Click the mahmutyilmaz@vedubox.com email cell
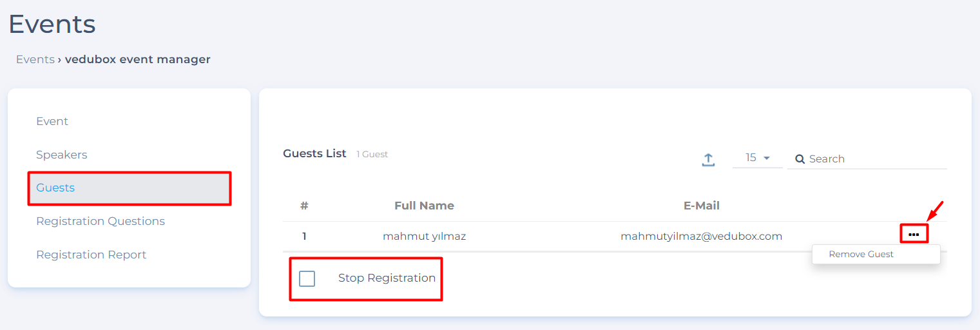This screenshot has height=330, width=980. [x=701, y=236]
